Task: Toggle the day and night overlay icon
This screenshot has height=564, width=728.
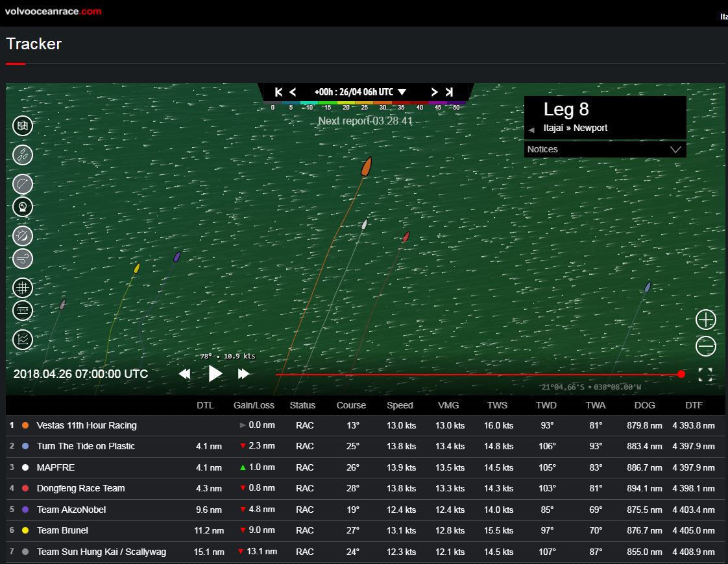Action: click(22, 236)
